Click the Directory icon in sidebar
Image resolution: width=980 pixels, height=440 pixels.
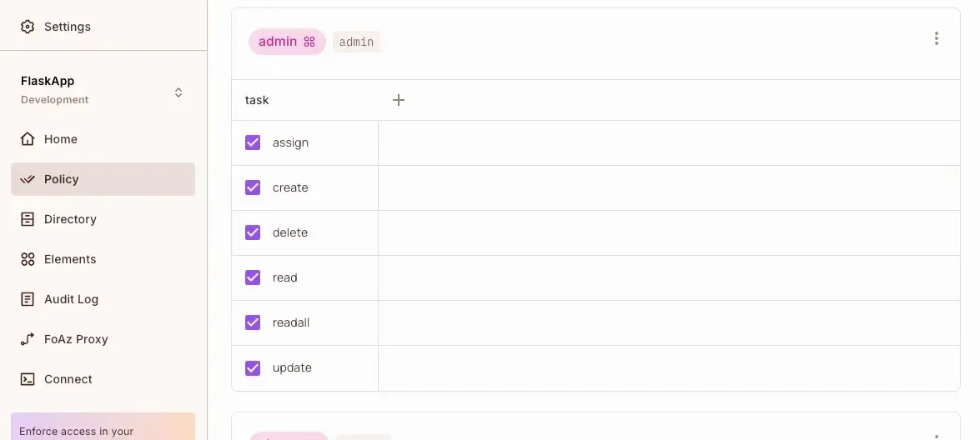tap(28, 219)
